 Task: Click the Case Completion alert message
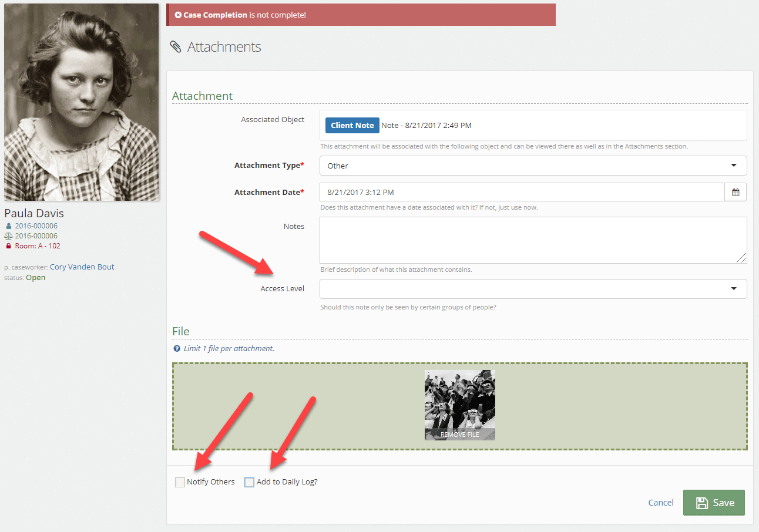point(361,15)
